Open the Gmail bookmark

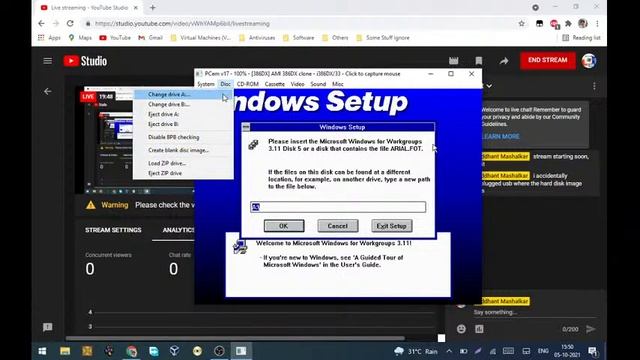(150, 38)
